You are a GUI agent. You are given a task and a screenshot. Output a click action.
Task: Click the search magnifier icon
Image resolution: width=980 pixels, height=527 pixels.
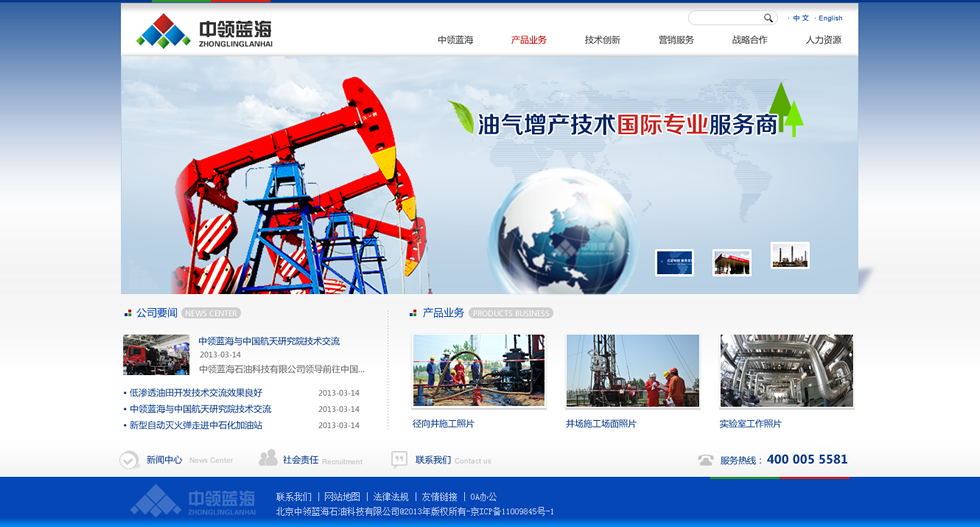pyautogui.click(x=768, y=18)
